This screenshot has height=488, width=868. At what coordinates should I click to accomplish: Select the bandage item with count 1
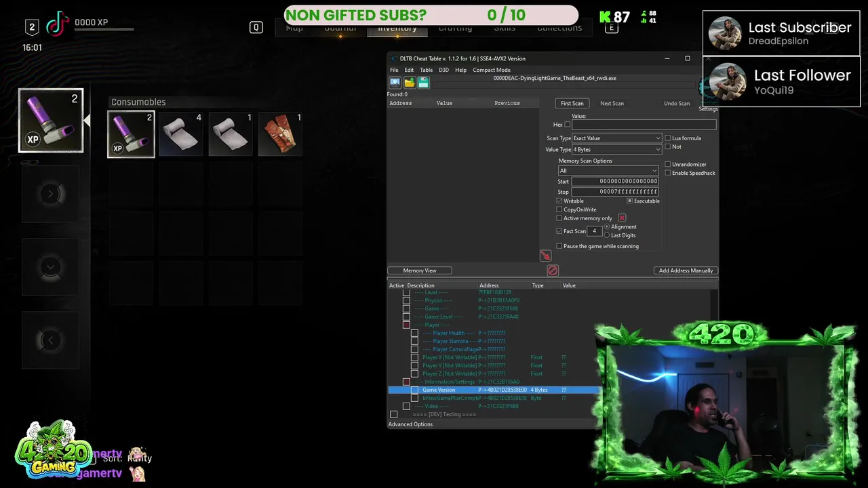pyautogui.click(x=231, y=134)
